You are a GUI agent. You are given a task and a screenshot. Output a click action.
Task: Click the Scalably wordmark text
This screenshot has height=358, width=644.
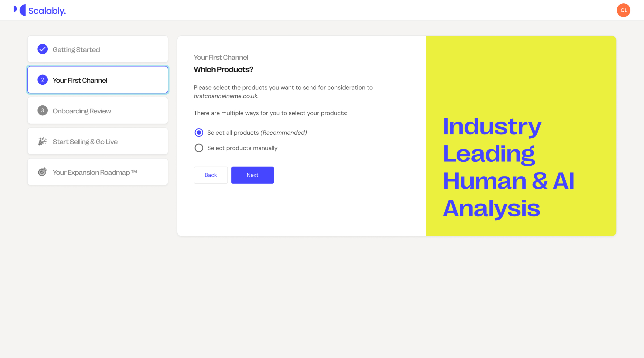click(x=47, y=11)
